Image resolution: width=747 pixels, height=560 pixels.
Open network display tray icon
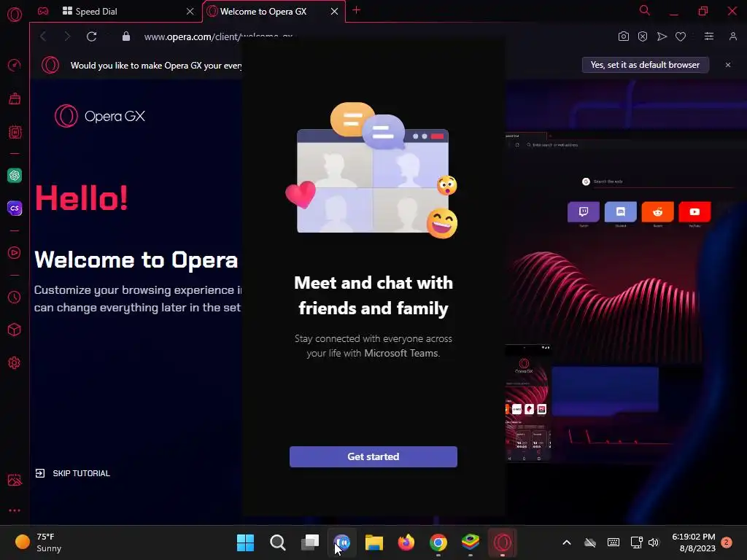click(636, 542)
